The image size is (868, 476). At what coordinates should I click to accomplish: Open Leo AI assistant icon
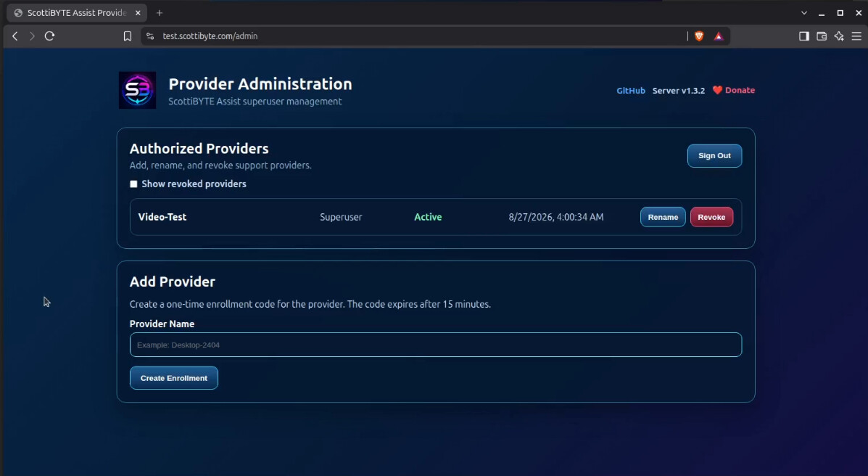tap(839, 36)
